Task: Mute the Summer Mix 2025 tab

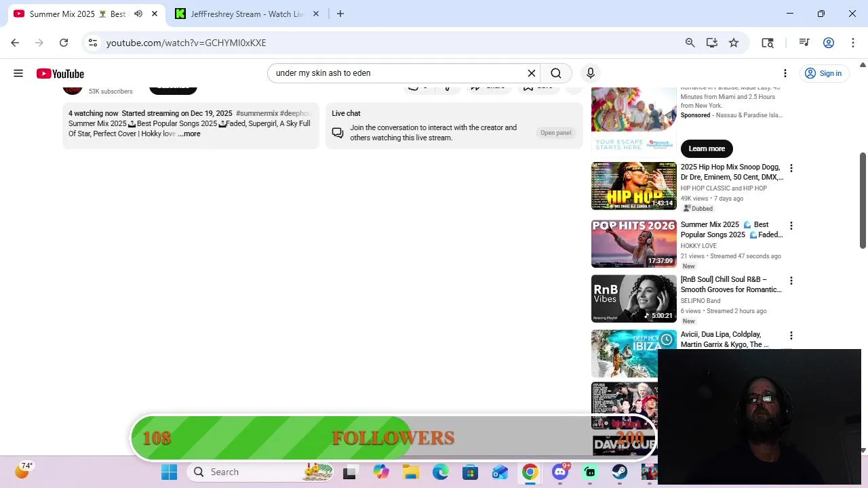Action: coord(138,14)
